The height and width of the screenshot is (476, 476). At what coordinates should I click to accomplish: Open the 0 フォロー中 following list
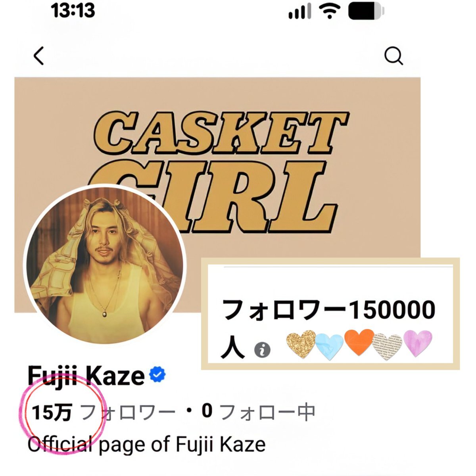point(258,412)
